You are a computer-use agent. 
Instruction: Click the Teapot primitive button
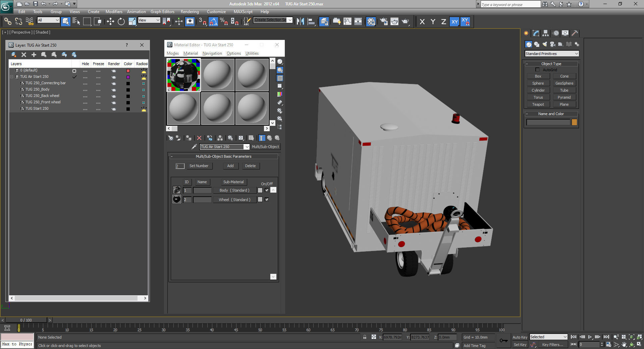point(538,104)
